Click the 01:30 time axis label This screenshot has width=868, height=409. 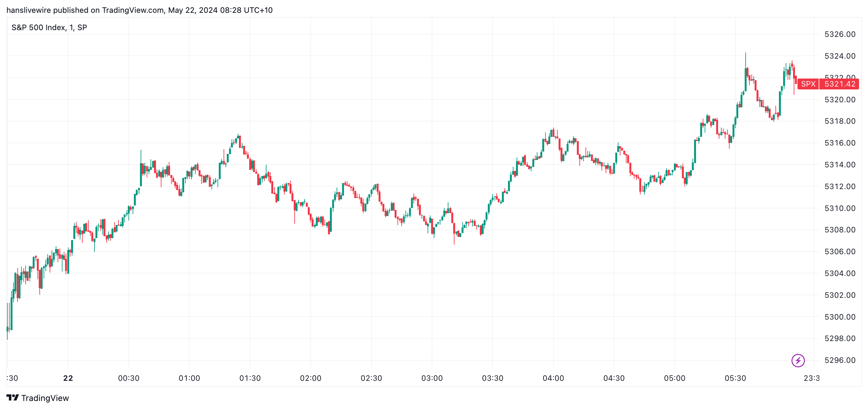pyautogui.click(x=250, y=378)
